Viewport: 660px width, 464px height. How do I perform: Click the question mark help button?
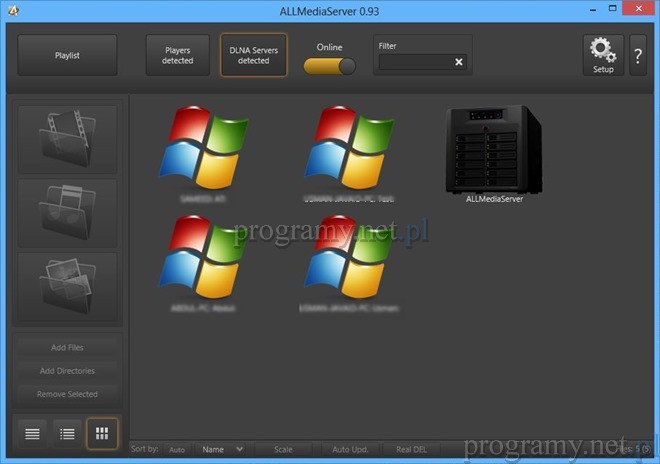point(638,56)
